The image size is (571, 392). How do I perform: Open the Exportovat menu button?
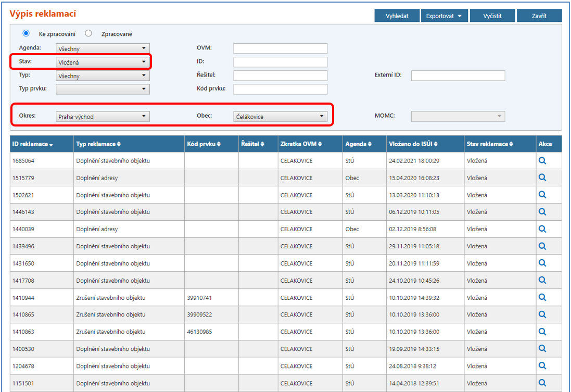pos(444,16)
